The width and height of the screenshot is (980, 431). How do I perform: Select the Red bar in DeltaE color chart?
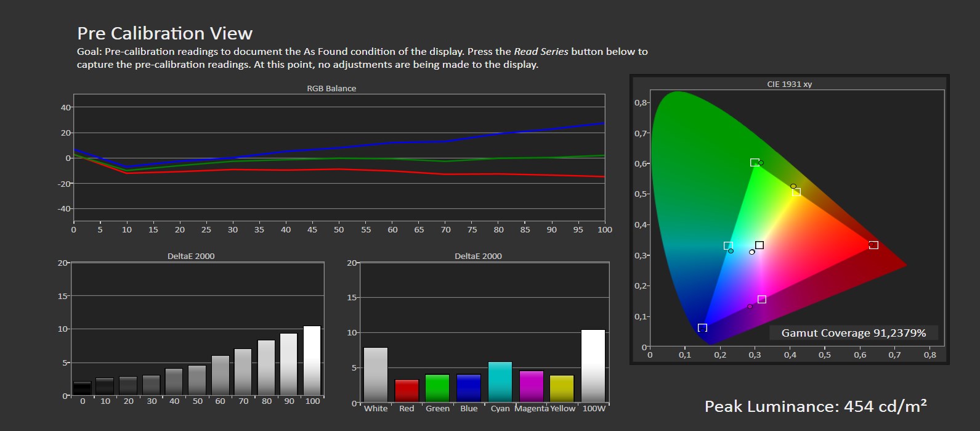[x=407, y=390]
